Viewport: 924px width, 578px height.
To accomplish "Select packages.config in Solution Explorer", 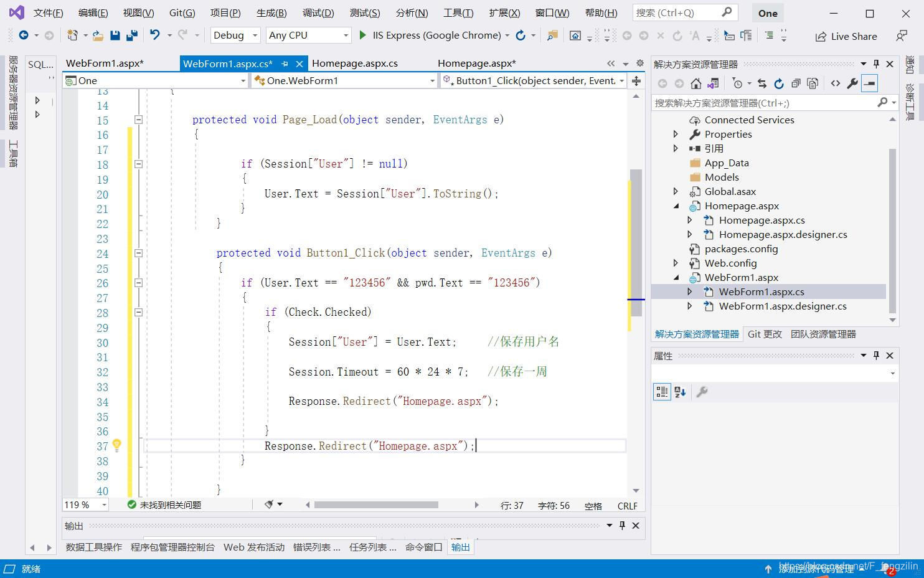I will 741,249.
